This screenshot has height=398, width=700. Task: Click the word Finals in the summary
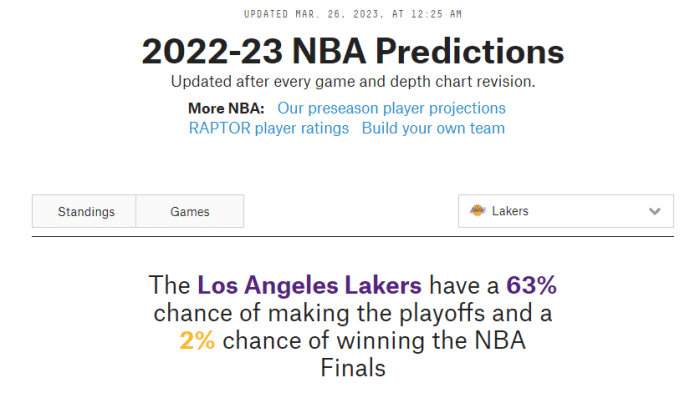click(353, 368)
